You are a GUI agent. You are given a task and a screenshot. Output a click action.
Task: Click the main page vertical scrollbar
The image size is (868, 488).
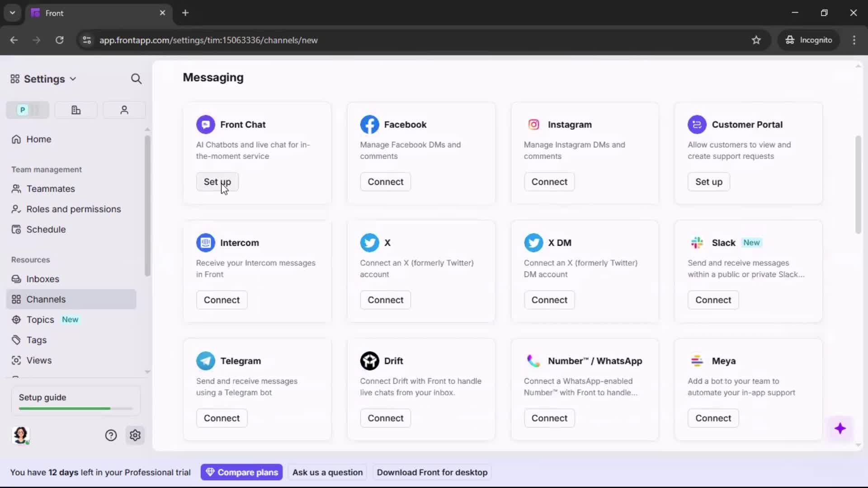pos(858,185)
